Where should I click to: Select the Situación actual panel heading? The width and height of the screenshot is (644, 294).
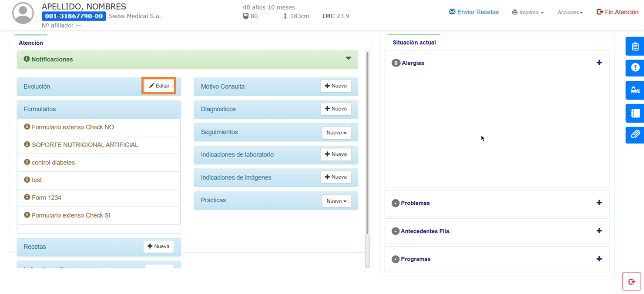pyautogui.click(x=414, y=43)
